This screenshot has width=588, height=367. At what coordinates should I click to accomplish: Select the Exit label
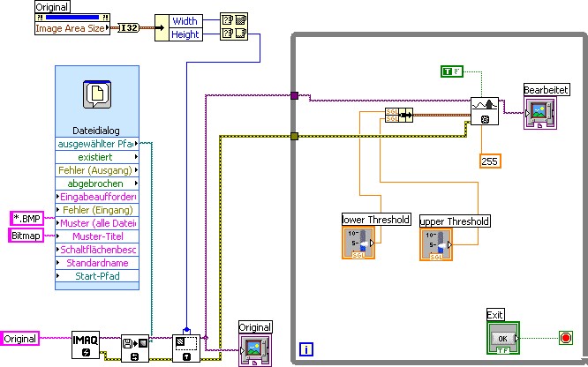pyautogui.click(x=495, y=315)
